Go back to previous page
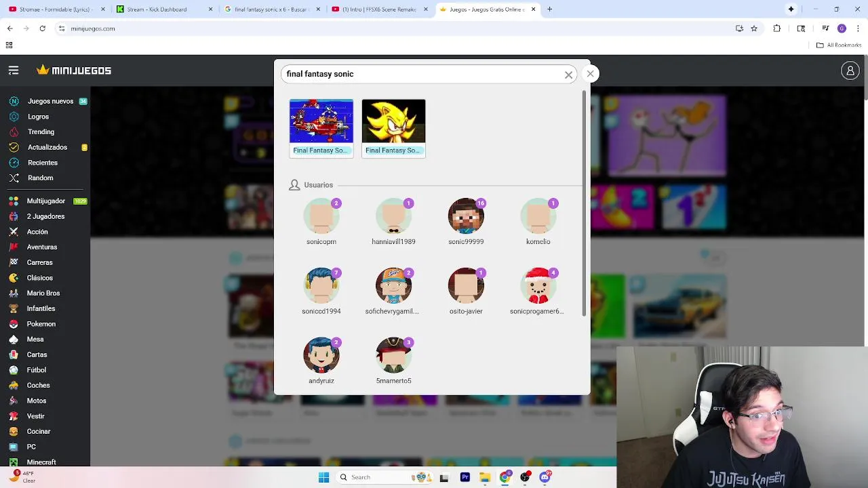The height and width of the screenshot is (488, 868). click(x=9, y=28)
